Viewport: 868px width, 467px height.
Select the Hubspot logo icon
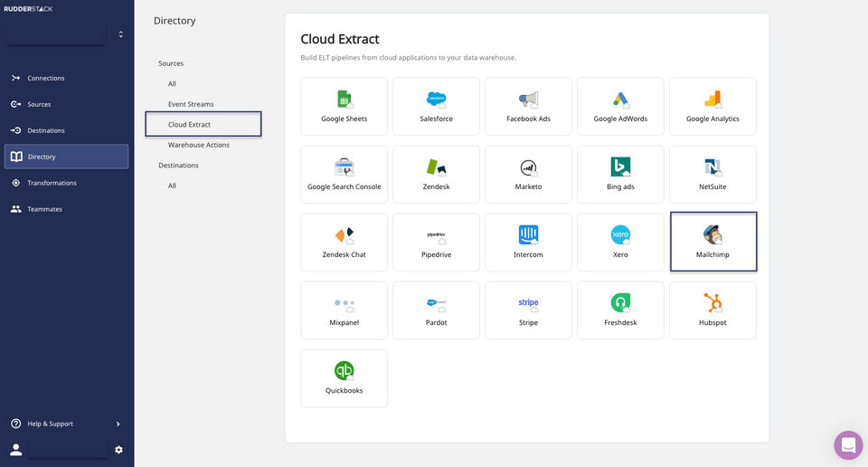pos(712,303)
